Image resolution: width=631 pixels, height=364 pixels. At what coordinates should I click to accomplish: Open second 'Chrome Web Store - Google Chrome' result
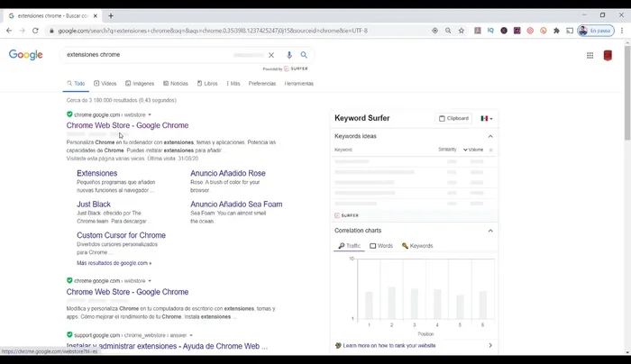pyautogui.click(x=127, y=292)
